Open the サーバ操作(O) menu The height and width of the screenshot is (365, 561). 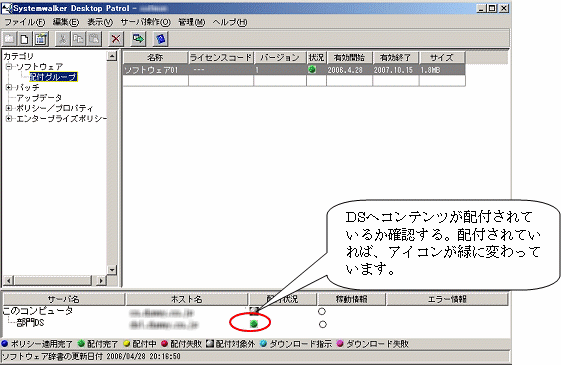(x=145, y=22)
